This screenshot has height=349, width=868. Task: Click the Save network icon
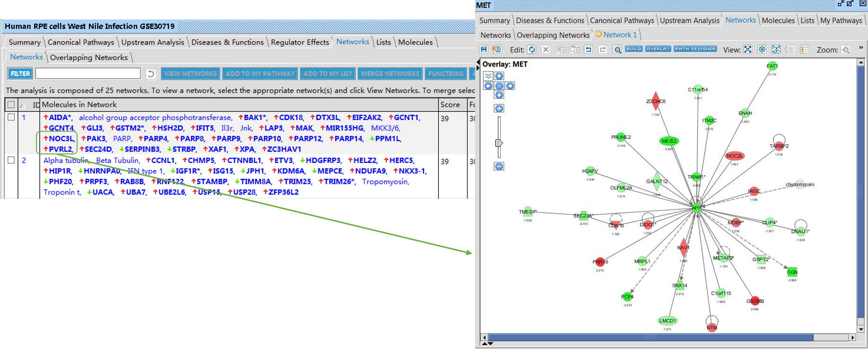coord(484,50)
